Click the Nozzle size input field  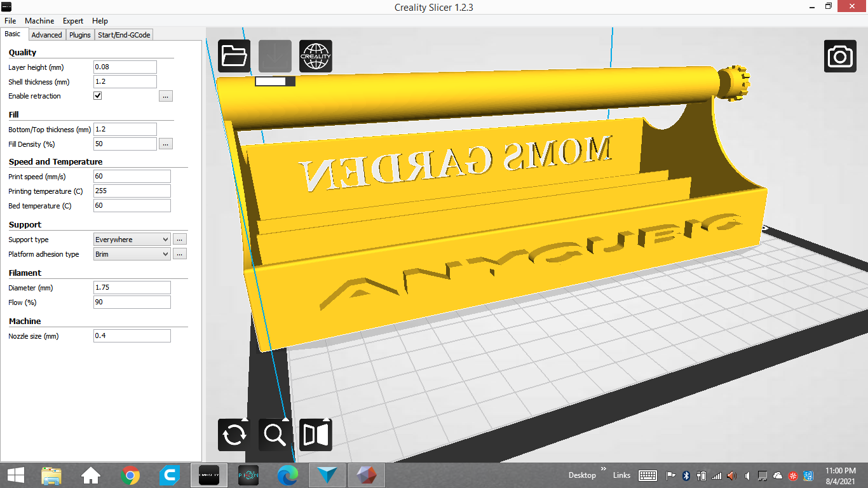(x=132, y=335)
